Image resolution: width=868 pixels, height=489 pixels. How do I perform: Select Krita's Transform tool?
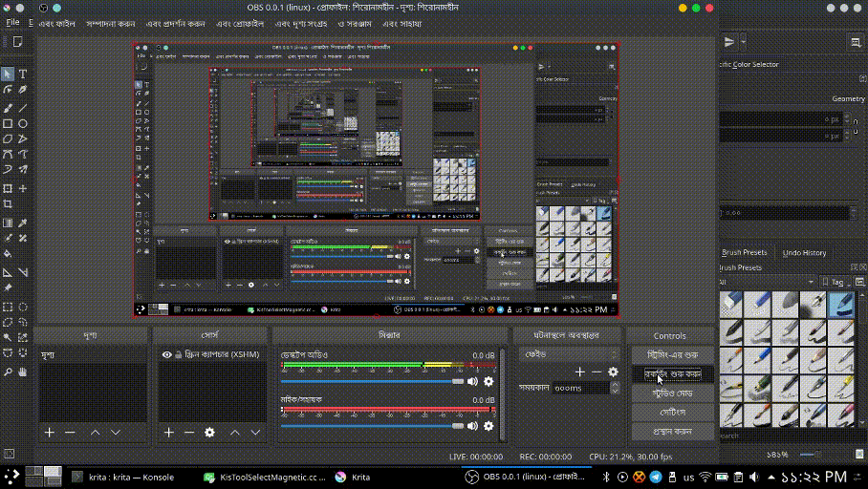tap(8, 189)
